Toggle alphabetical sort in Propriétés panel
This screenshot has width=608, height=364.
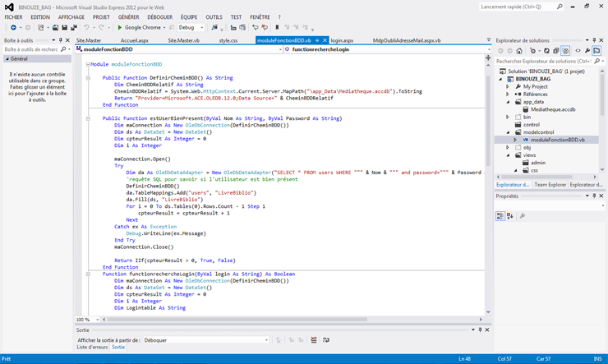pos(509,216)
